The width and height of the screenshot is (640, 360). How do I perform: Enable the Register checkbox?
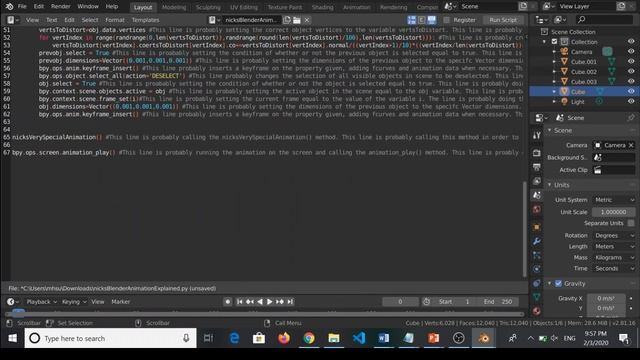(446, 20)
